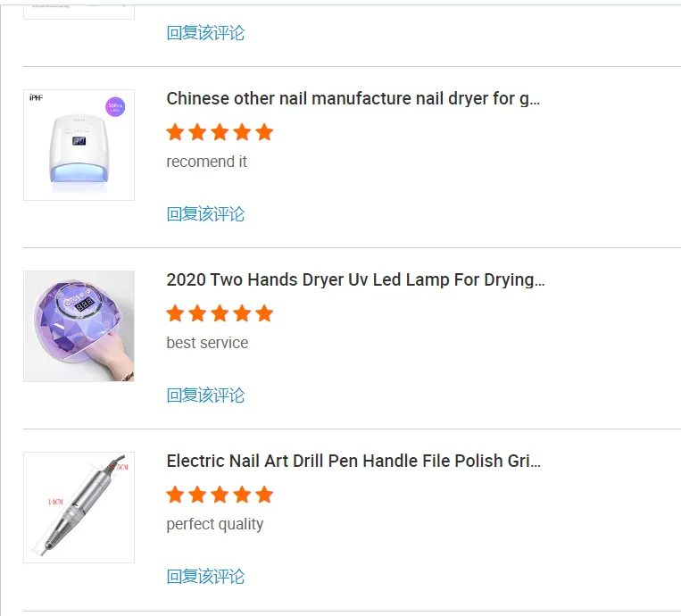The width and height of the screenshot is (681, 616).
Task: Click second star of UV lamp review rating
Action: (x=197, y=313)
